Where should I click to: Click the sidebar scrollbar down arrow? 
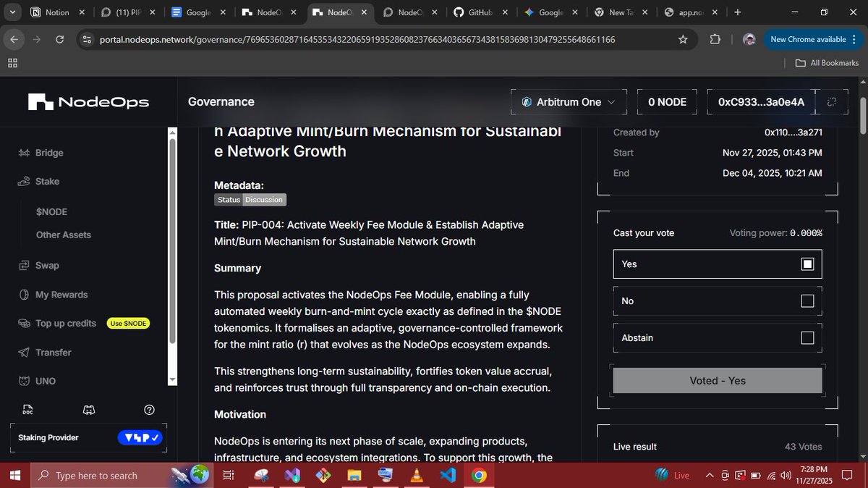coord(172,379)
